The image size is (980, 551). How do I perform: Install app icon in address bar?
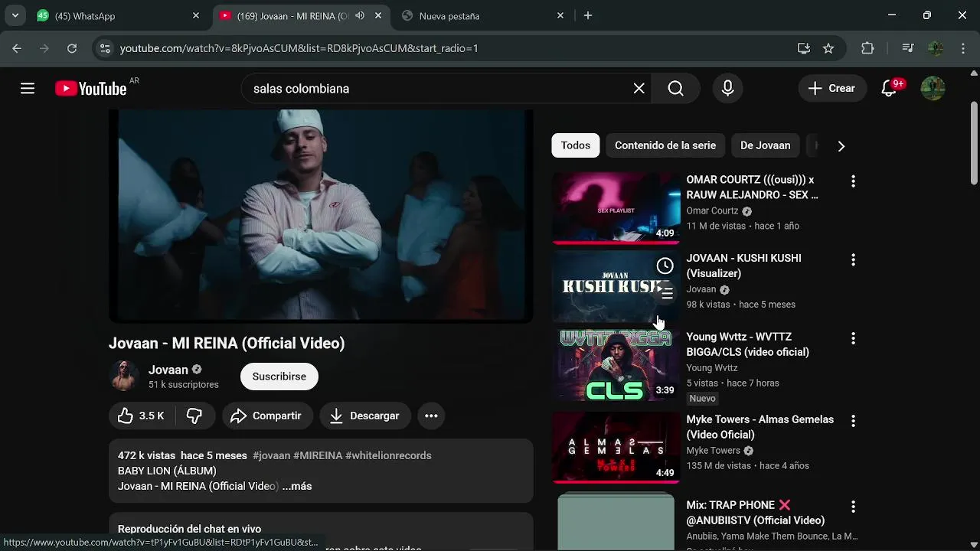pos(803,48)
